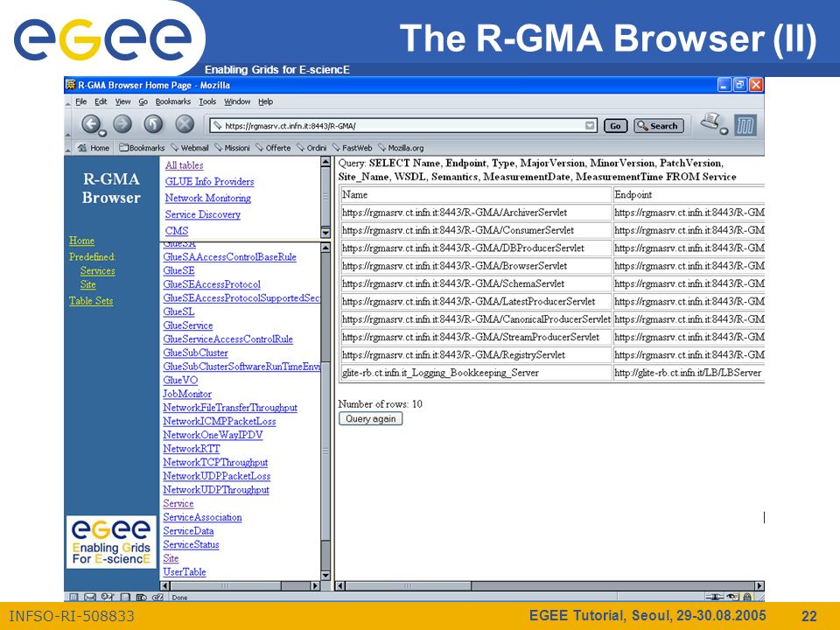This screenshot has width=840, height=630.
Task: Open the UserTable link
Action: (x=185, y=572)
